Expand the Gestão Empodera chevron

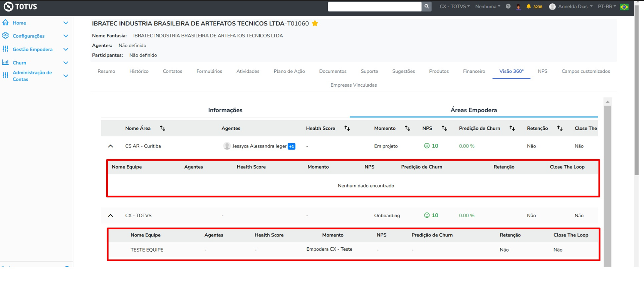click(x=66, y=49)
